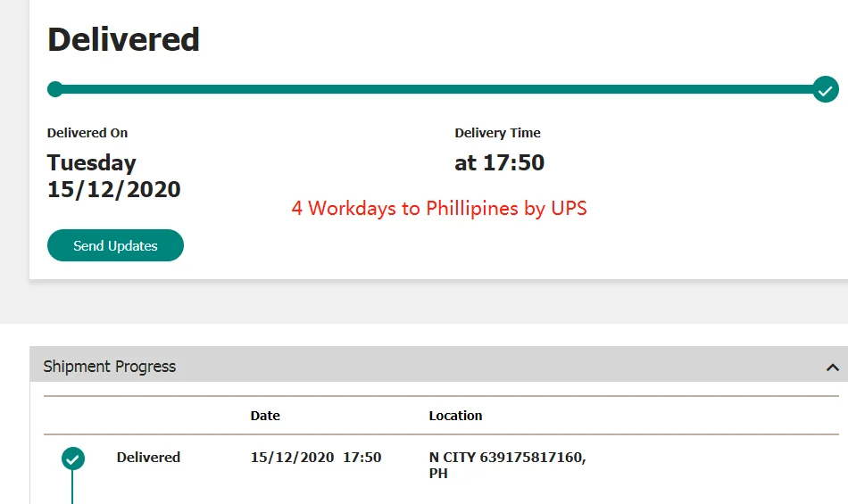This screenshot has height=504, width=848.
Task: Click the Send Updates button
Action: pyautogui.click(x=115, y=245)
